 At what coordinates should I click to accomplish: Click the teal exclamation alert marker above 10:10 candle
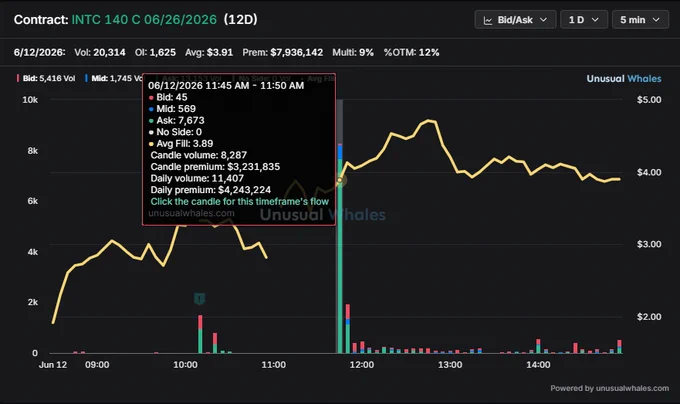point(199,299)
